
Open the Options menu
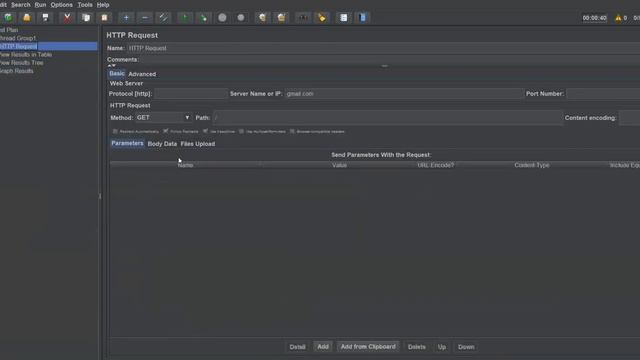click(x=62, y=5)
